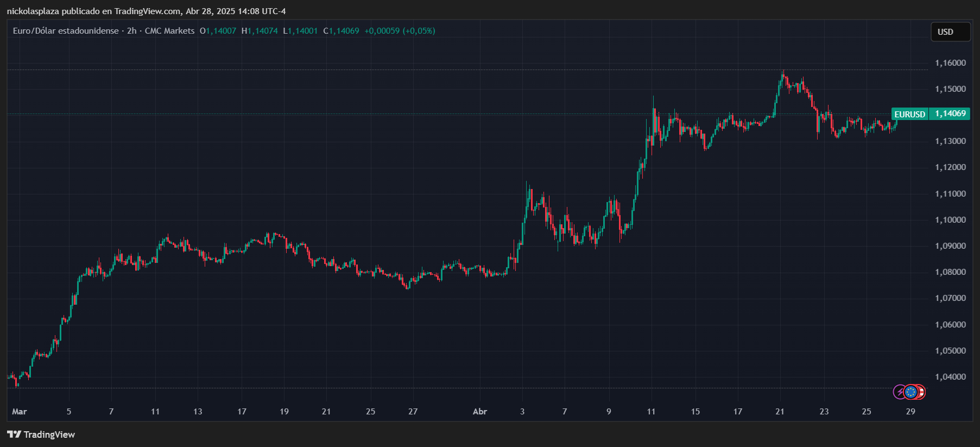
Task: Click the purple lightning bolt event icon
Action: (899, 392)
